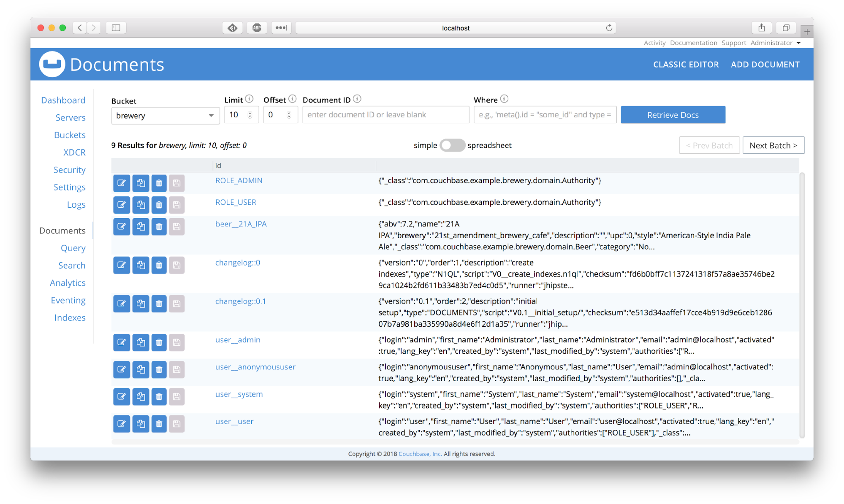Click the Limit info icon

[250, 99]
